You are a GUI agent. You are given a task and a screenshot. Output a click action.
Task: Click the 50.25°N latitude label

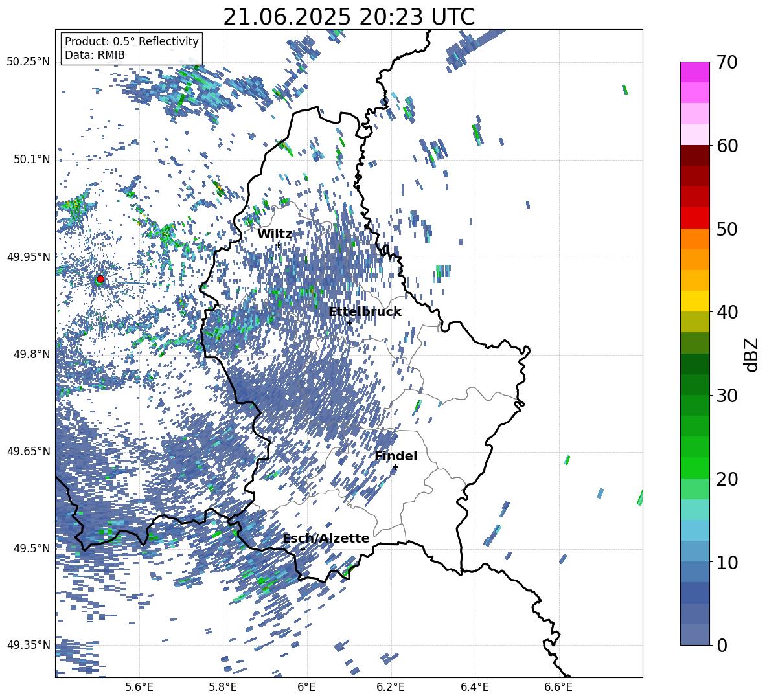pyautogui.click(x=29, y=62)
